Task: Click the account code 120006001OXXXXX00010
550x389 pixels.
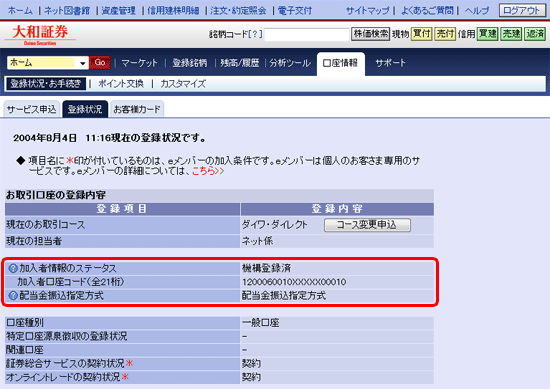Action: pos(294,282)
